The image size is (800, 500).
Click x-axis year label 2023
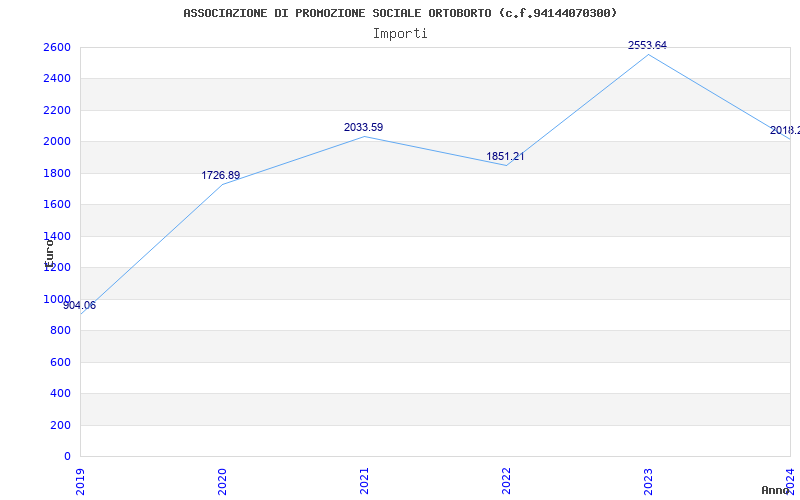pos(648,482)
